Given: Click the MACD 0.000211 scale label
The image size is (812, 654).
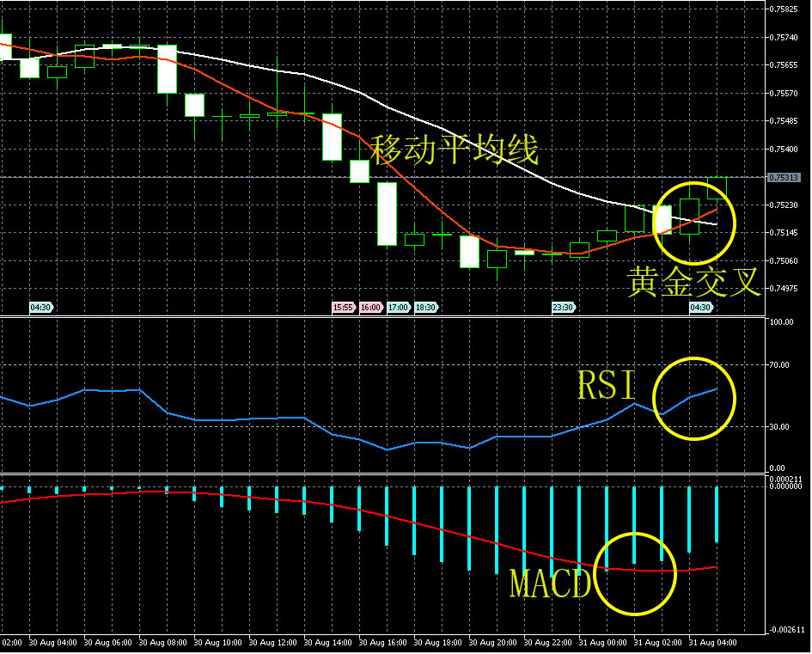Looking at the screenshot, I should click(785, 480).
